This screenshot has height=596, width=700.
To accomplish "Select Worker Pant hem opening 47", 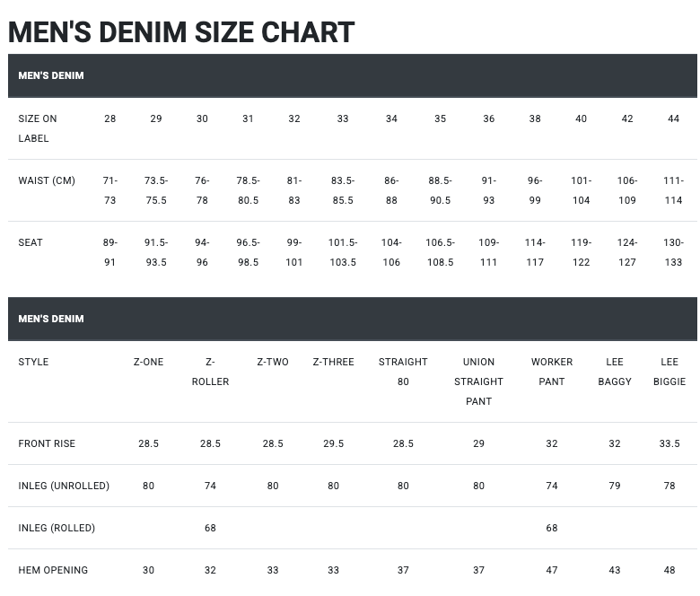I will click(x=552, y=570).
